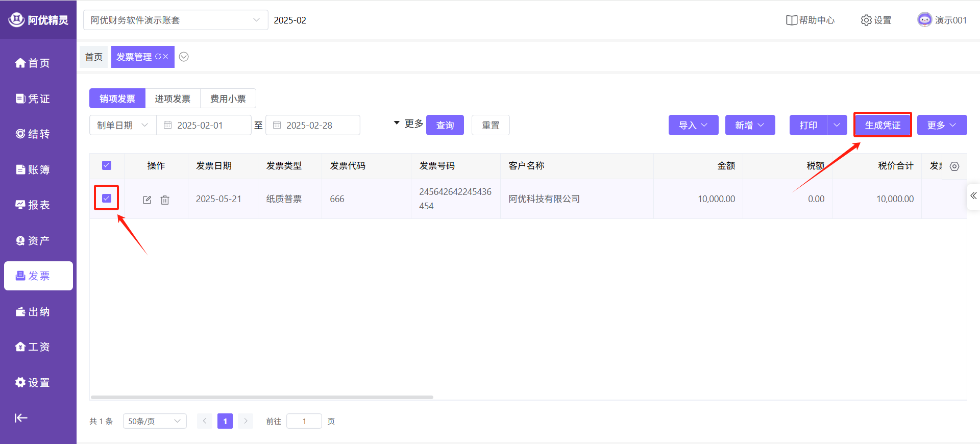This screenshot has height=444, width=980.
Task: Click the 查询 search button
Action: [x=445, y=125]
